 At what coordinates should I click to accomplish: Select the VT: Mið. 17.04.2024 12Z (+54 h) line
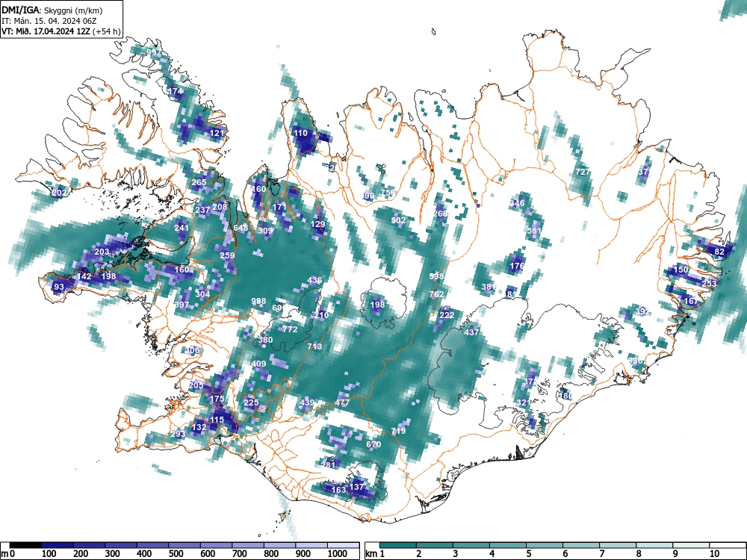coord(61,31)
